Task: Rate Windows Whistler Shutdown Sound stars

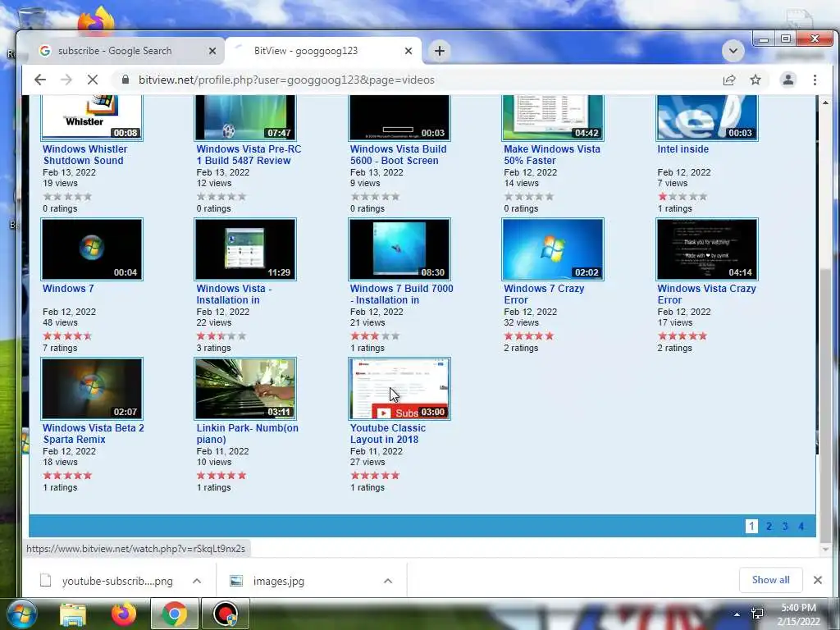Action: pyautogui.click(x=67, y=197)
